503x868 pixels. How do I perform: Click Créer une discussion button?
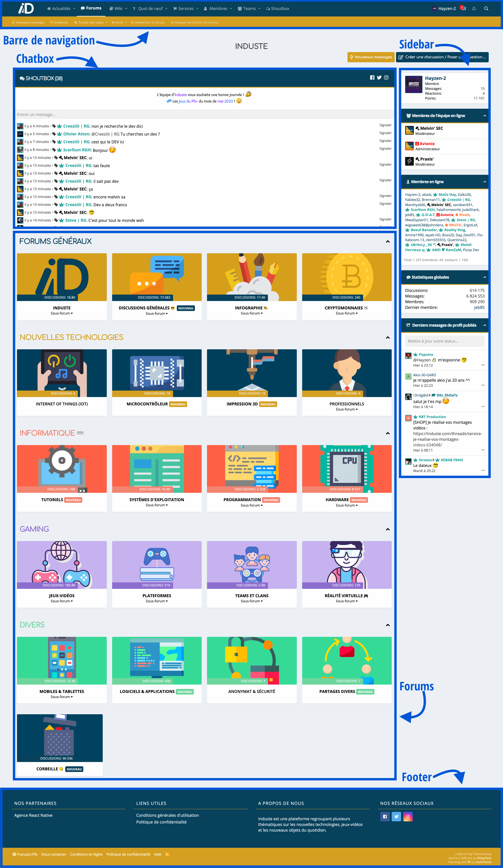click(x=442, y=57)
